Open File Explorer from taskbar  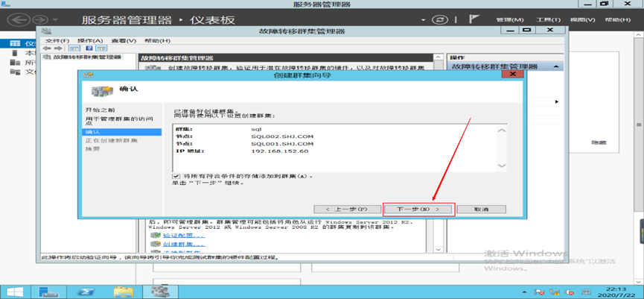click(x=123, y=292)
